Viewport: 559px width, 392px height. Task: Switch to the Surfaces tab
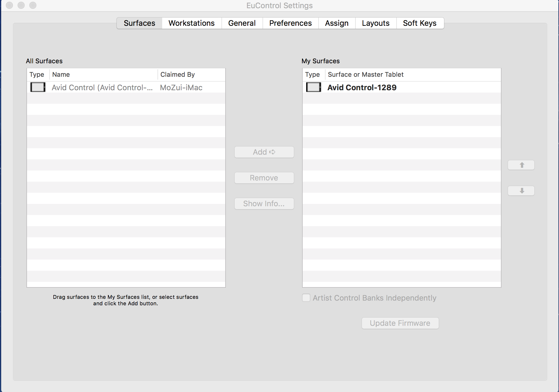139,23
